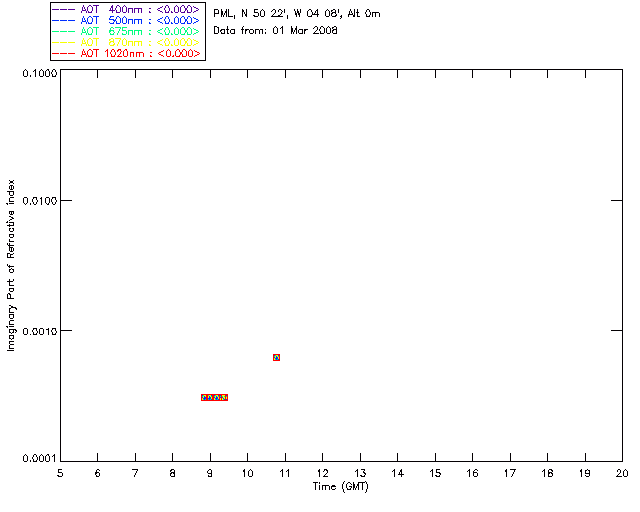Click the red 'AOT 1020nm : <0.000>' legend entry
The height and width of the screenshot is (512, 640).
coord(140,53)
